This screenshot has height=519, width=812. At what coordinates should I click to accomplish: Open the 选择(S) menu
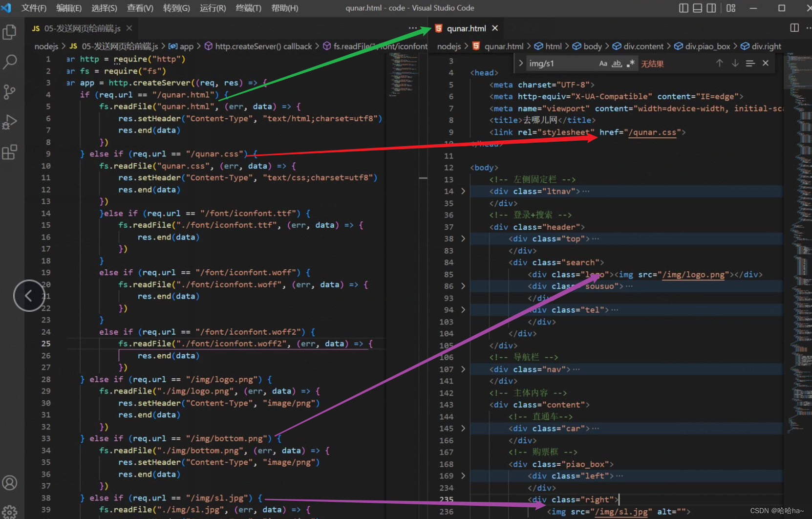coord(104,8)
